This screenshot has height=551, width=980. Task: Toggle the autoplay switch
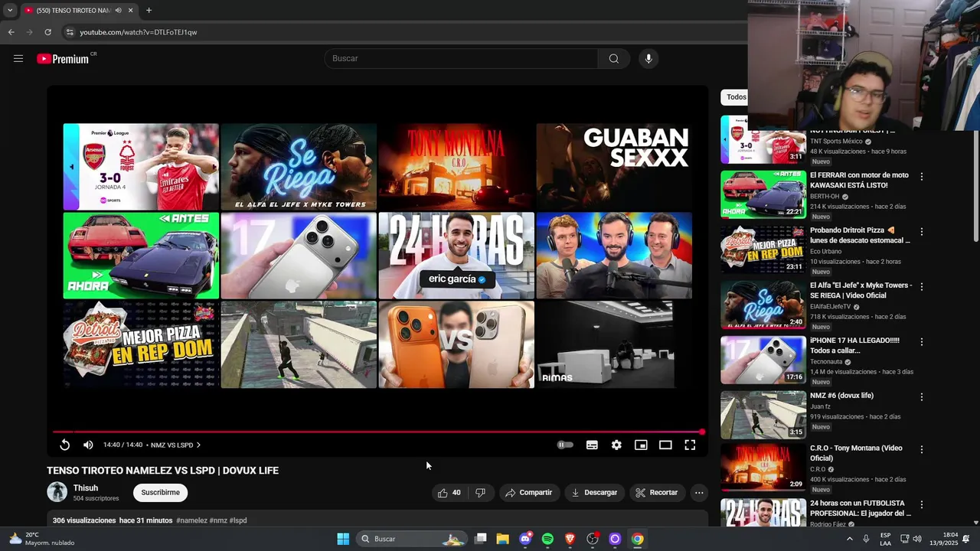tap(565, 445)
